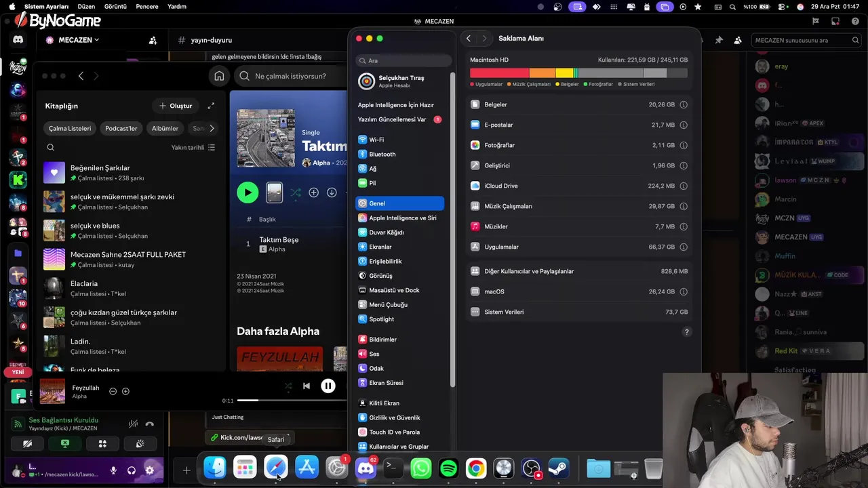This screenshot has width=868, height=488.
Task: Download the Taktım Beşe single
Action: (332, 192)
